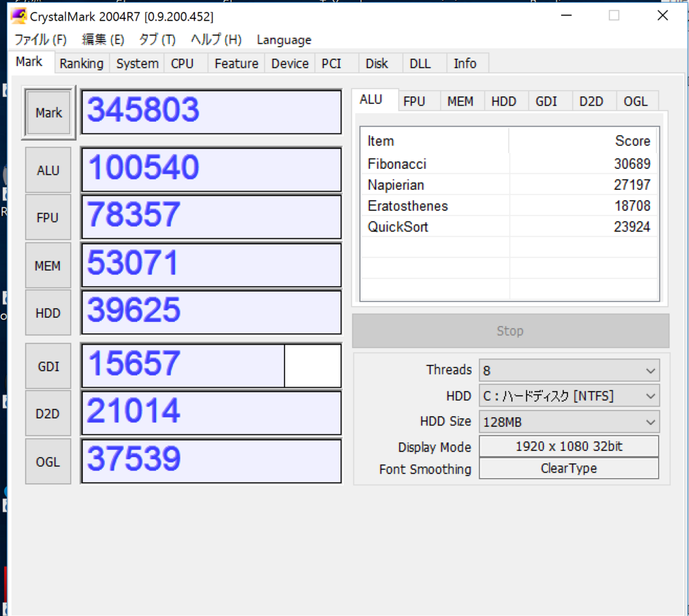Minimize the CrystalMark window
Viewport: 689px width, 616px height.
click(567, 15)
